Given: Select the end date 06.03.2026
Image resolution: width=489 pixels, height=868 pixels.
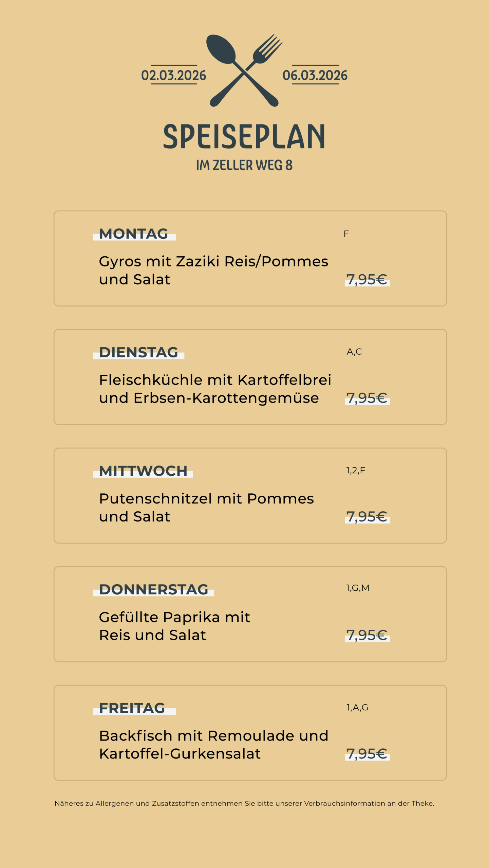Looking at the screenshot, I should tap(315, 75).
